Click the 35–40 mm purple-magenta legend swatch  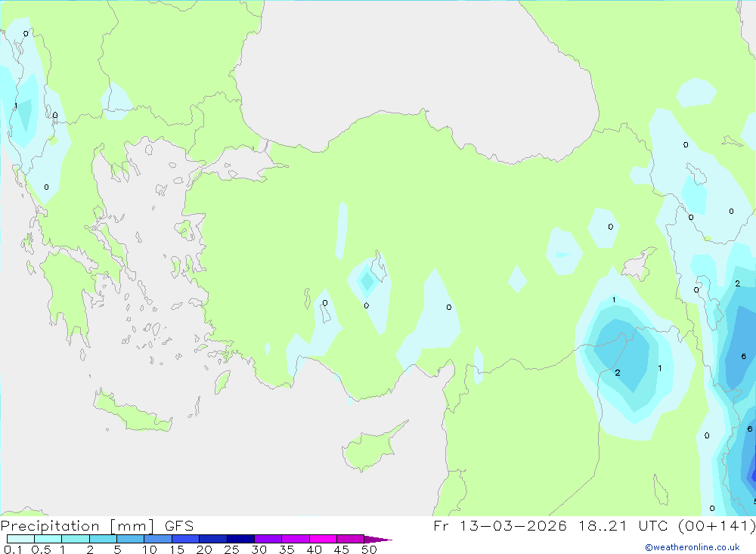(296, 539)
